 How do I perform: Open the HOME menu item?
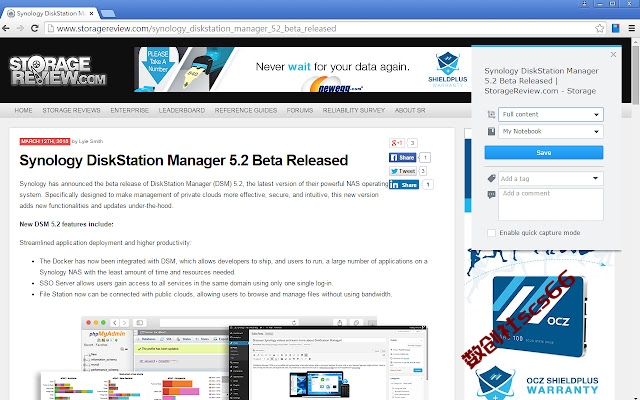(23, 110)
